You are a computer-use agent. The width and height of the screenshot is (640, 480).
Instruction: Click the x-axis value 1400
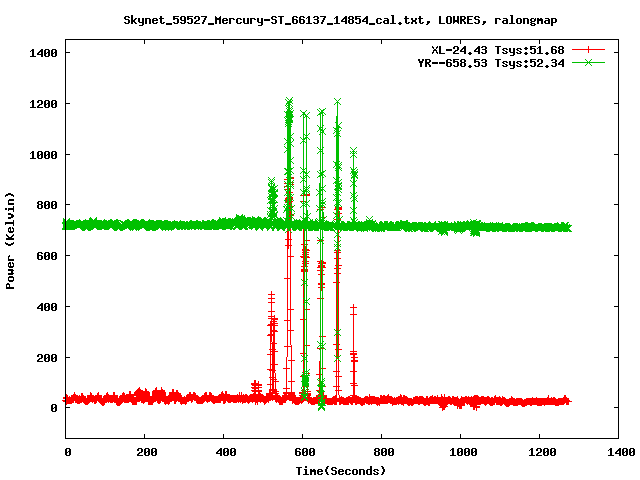(621, 452)
